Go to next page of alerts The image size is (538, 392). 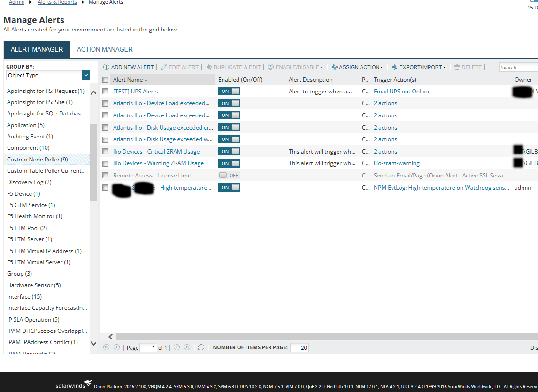[x=177, y=347]
